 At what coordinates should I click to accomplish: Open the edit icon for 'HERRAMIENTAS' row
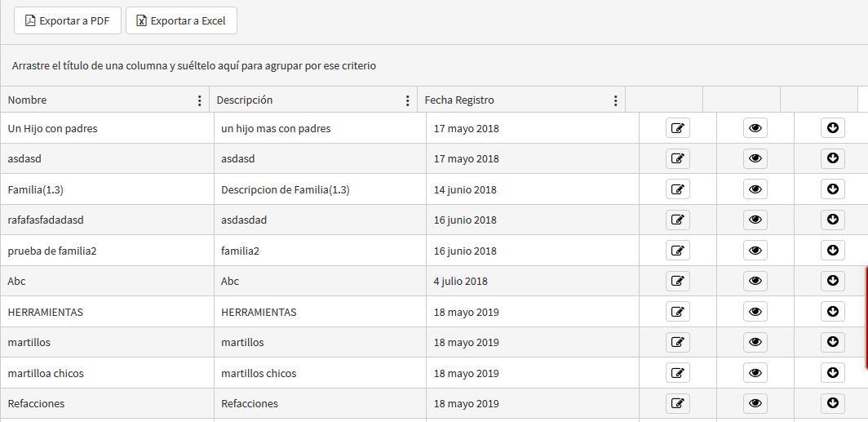pos(677,312)
